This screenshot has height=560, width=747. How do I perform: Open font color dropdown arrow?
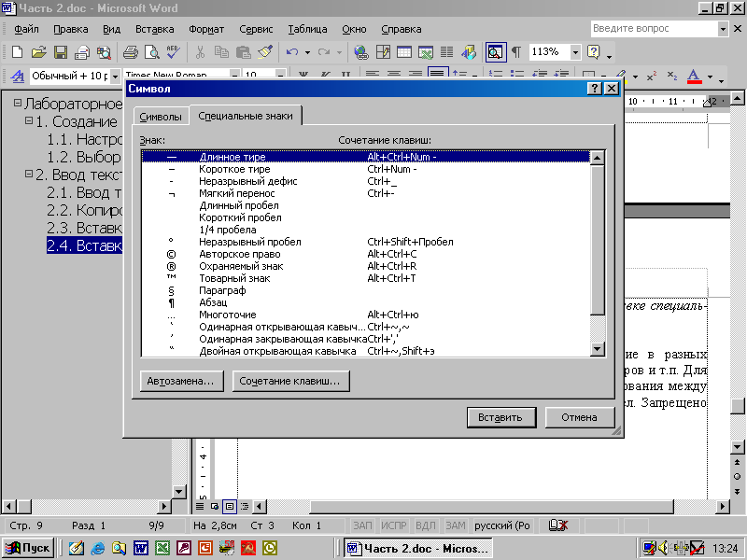(710, 77)
